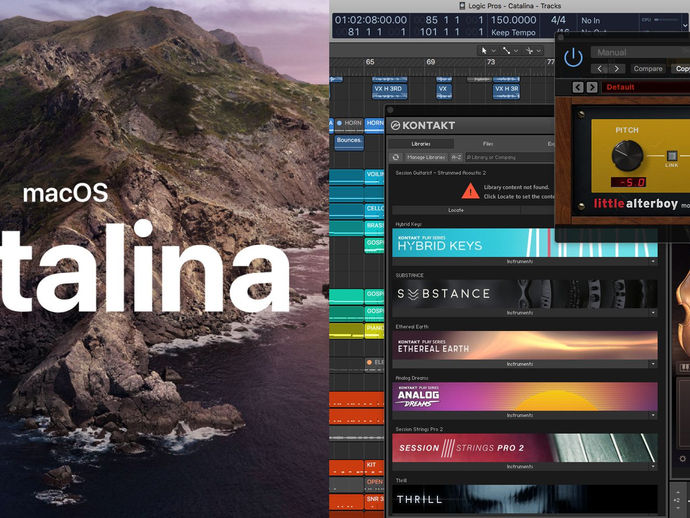Click the Kontakt logo icon
Viewport: 690px width, 518px height.
(x=395, y=125)
